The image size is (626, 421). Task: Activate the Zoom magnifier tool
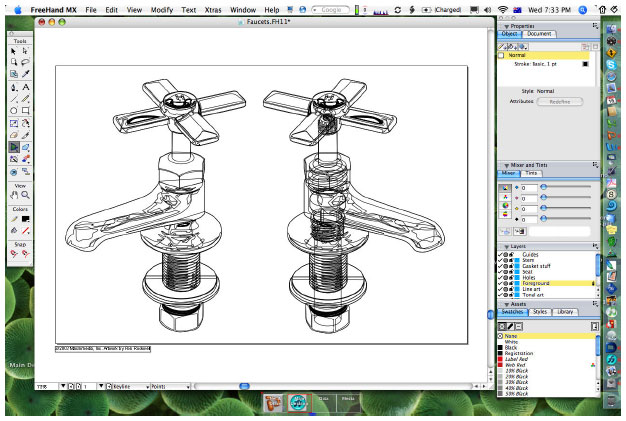tap(26, 195)
